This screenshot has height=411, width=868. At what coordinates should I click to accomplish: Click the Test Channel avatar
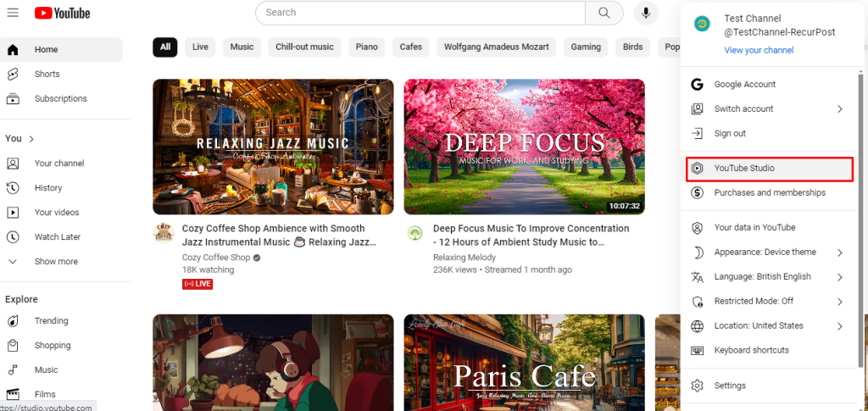tap(701, 24)
